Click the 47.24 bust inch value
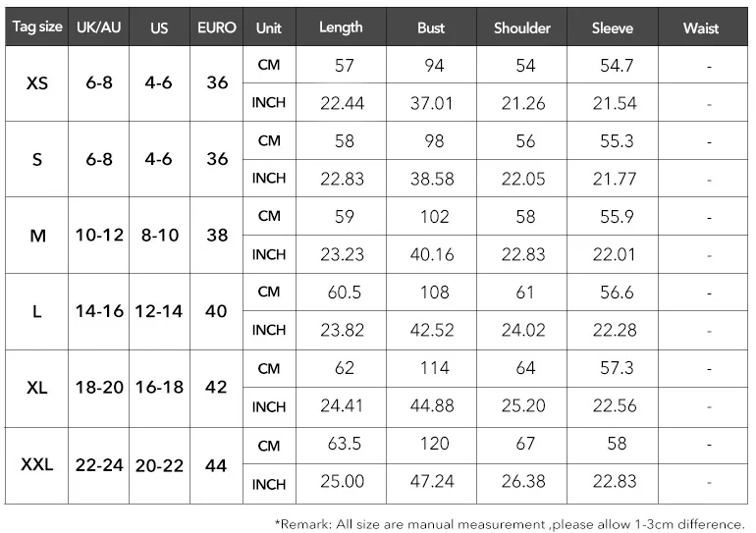The width and height of the screenshot is (756, 533). pos(432,481)
